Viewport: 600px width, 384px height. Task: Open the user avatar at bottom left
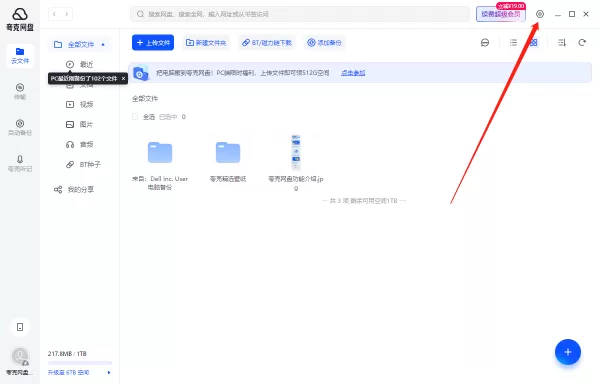click(x=20, y=356)
